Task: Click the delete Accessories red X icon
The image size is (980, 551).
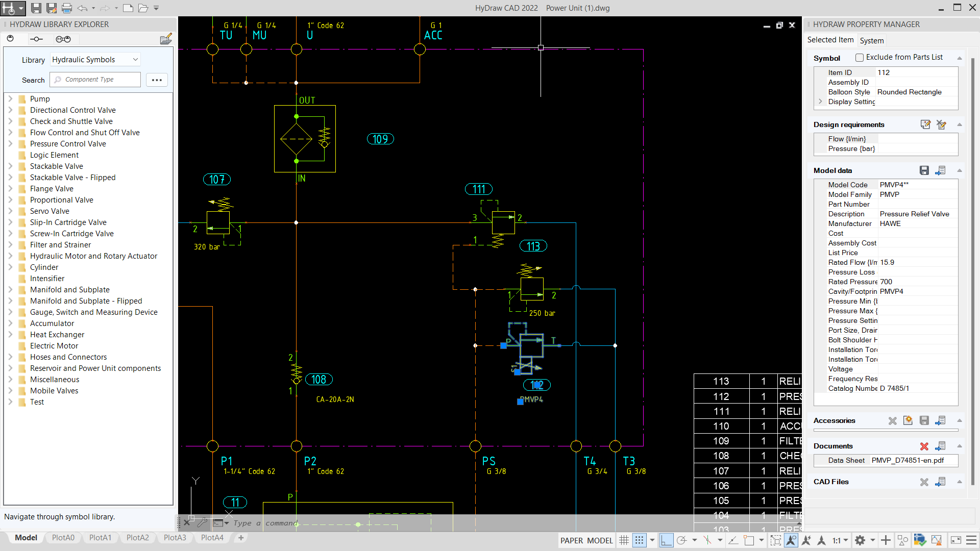Action: point(893,421)
